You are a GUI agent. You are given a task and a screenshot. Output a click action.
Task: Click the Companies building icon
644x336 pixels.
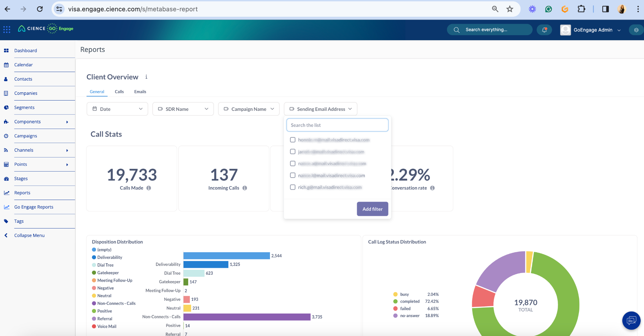pyautogui.click(x=6, y=93)
